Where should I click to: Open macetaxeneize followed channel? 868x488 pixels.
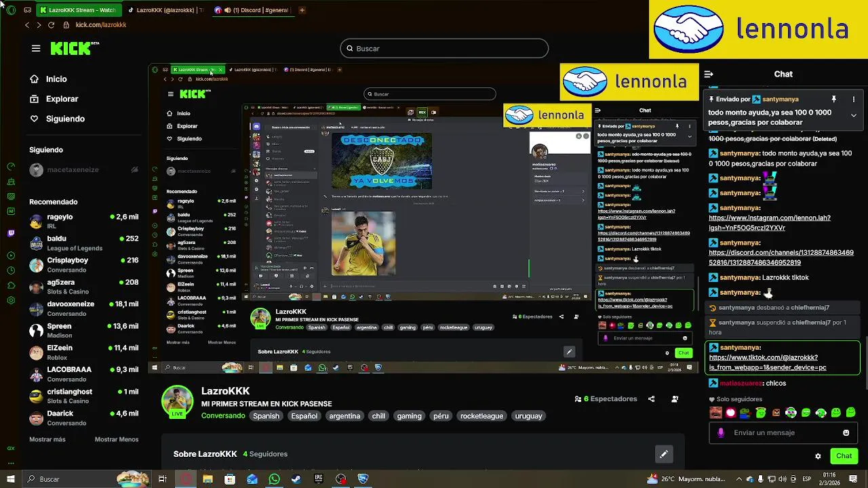(x=84, y=170)
